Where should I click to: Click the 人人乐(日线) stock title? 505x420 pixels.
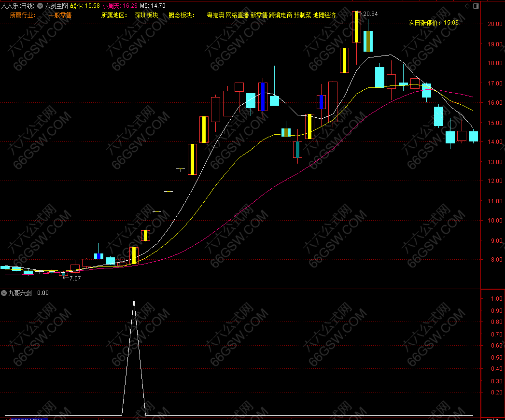click(x=18, y=6)
